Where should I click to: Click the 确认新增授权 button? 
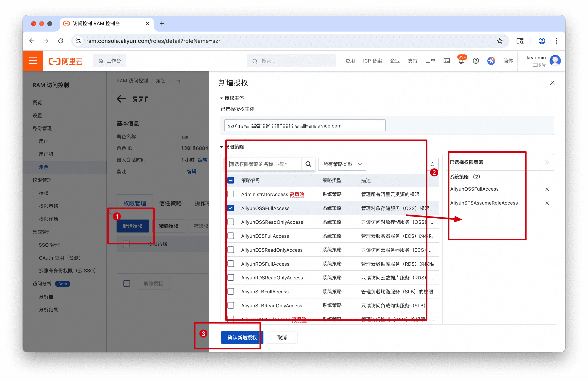tap(242, 337)
